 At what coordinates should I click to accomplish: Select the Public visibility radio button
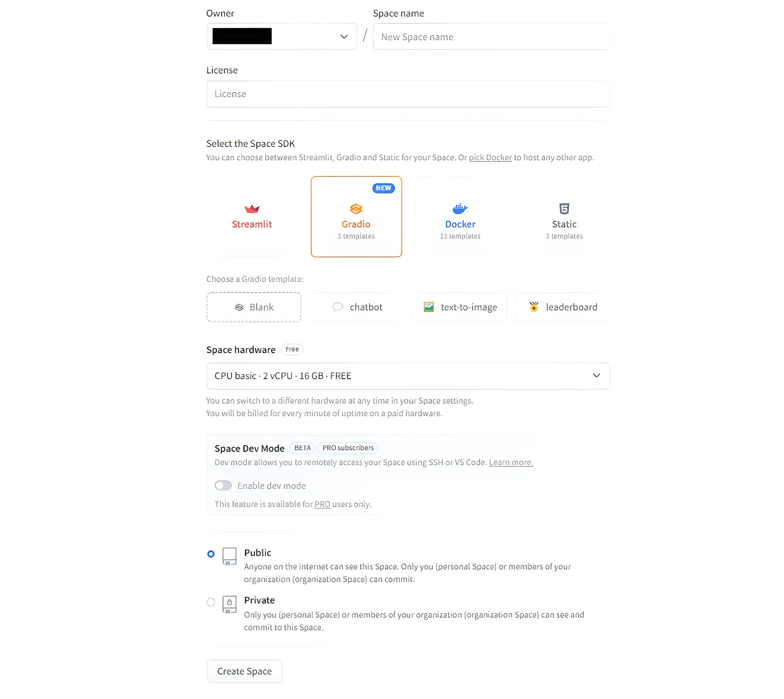click(211, 554)
